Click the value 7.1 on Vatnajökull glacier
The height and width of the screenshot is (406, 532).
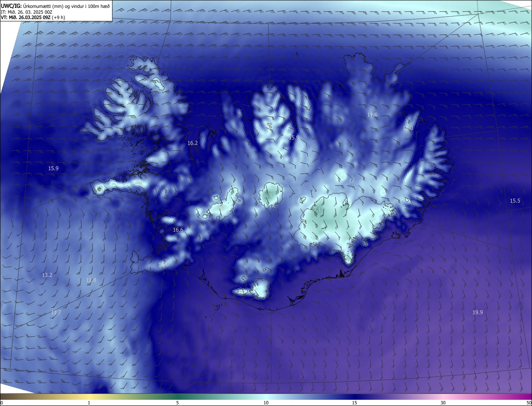pyautogui.click(x=317, y=210)
